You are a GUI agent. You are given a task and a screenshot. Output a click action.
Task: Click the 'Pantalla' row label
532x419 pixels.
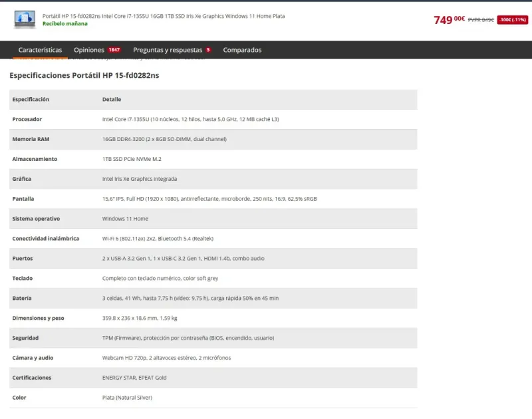pyautogui.click(x=23, y=199)
